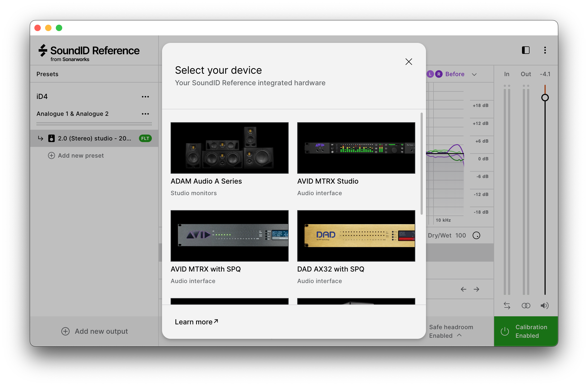Choose DAD AX32 with SPQ image
Viewport: 588px width, 386px height.
pos(356,236)
